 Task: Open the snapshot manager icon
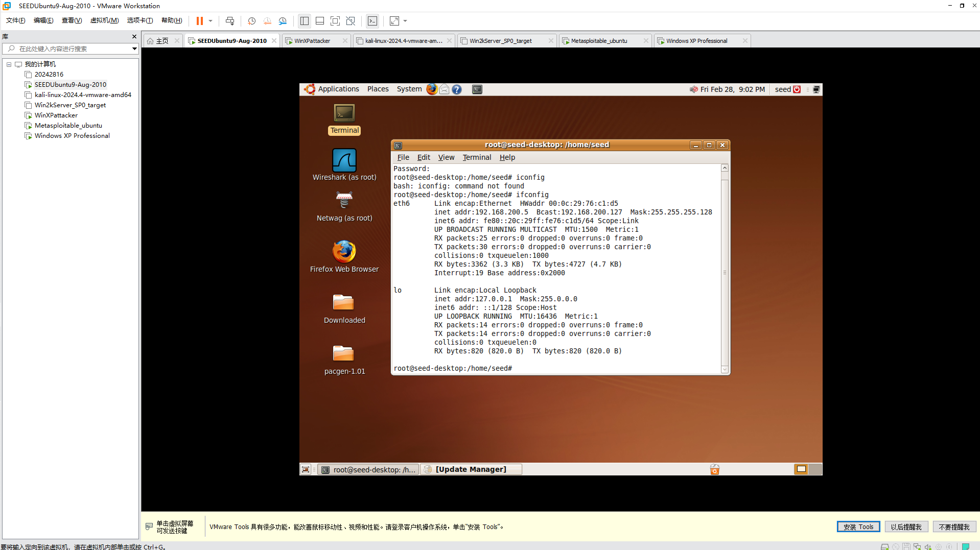[283, 21]
